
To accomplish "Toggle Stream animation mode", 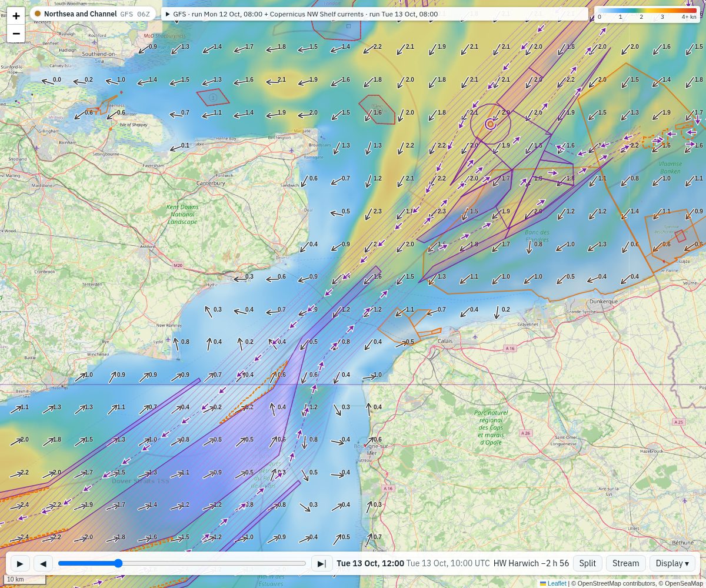I will pyautogui.click(x=625, y=563).
